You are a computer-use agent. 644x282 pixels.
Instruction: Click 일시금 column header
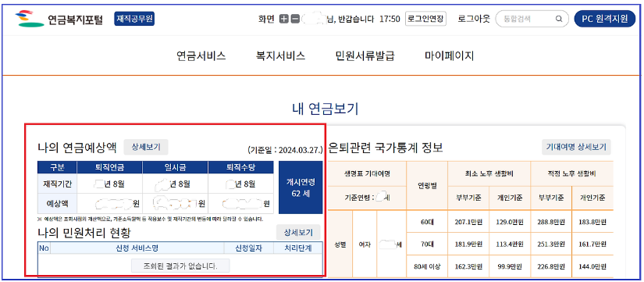click(176, 167)
